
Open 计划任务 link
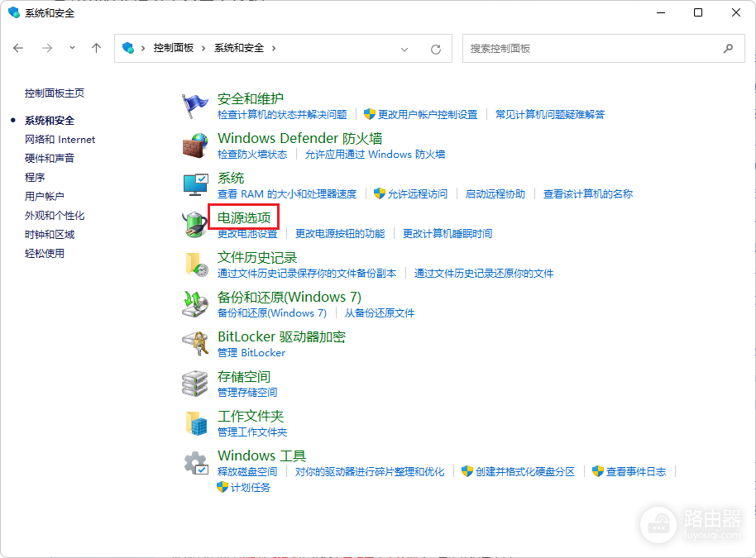[251, 488]
